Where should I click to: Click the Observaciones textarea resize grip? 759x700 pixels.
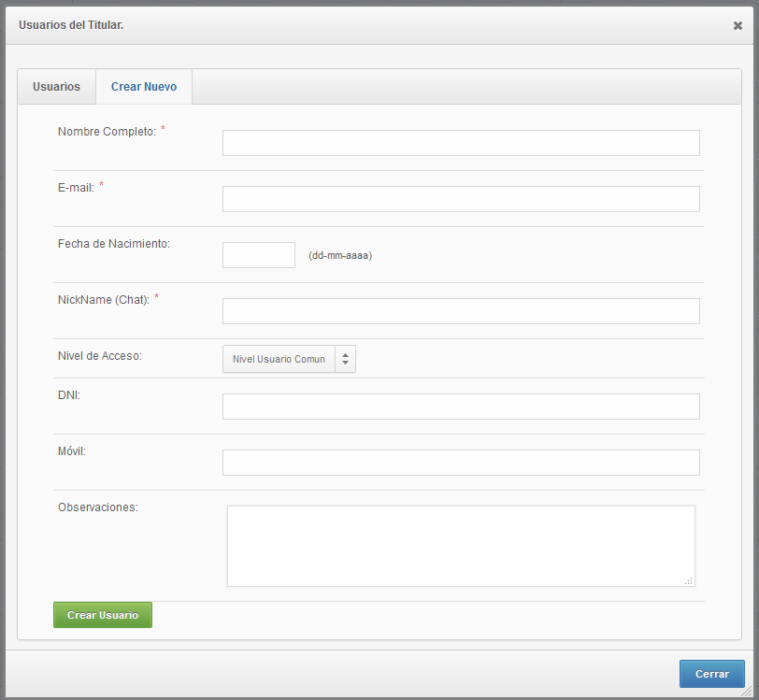(x=689, y=581)
